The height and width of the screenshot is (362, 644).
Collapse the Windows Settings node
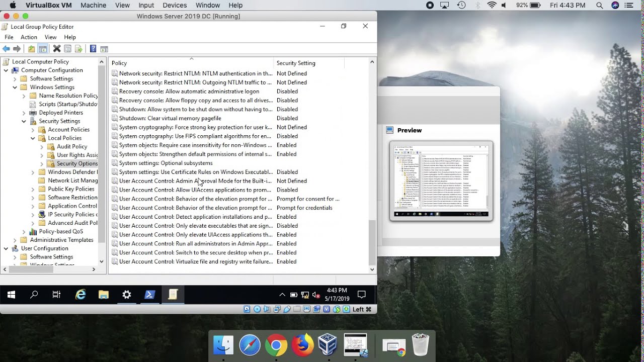point(15,87)
